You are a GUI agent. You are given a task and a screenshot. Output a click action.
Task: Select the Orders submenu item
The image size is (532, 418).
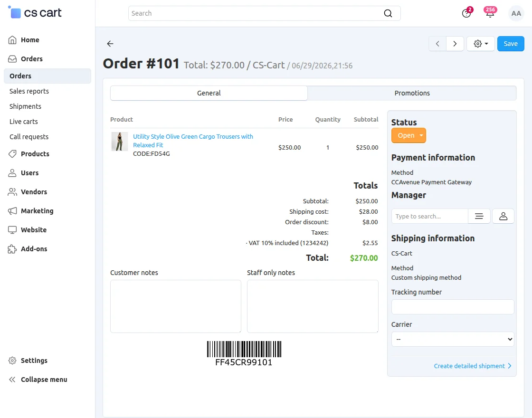47,76
